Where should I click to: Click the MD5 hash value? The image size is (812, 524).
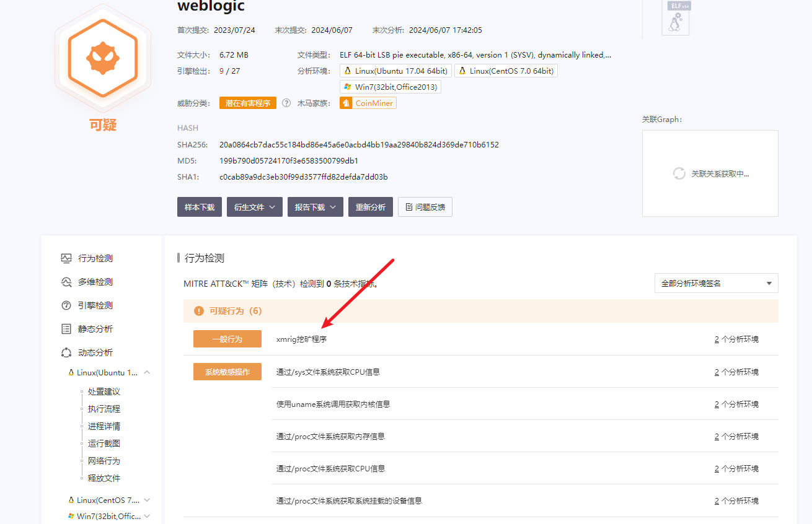pyautogui.click(x=289, y=160)
